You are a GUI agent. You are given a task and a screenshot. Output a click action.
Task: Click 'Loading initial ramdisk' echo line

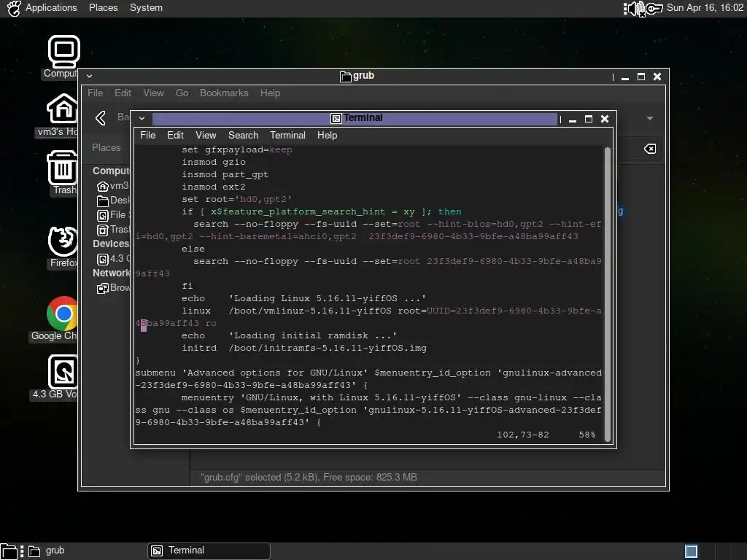click(x=289, y=335)
